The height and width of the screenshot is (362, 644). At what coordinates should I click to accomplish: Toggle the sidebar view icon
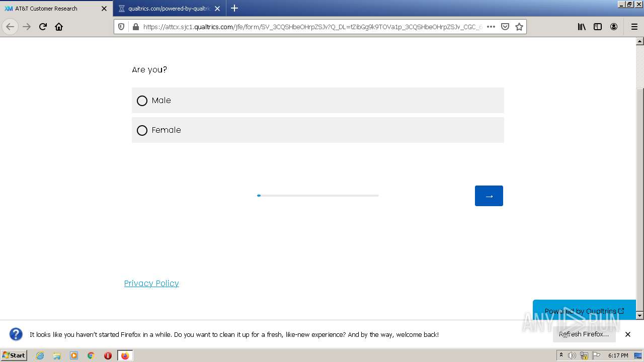(598, 27)
